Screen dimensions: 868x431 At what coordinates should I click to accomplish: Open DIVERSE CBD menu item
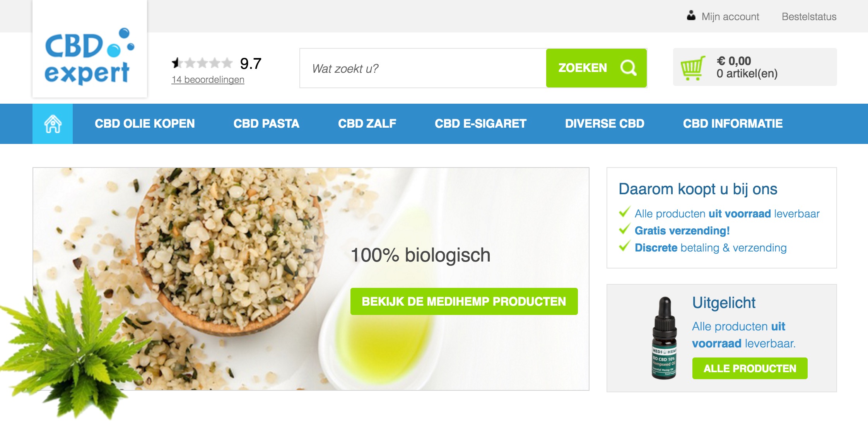605,124
